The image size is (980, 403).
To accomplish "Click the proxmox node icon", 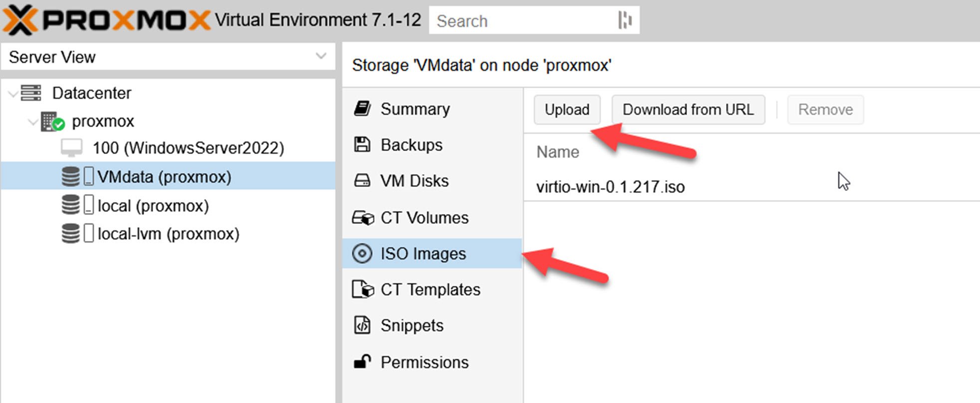I will click(x=52, y=121).
